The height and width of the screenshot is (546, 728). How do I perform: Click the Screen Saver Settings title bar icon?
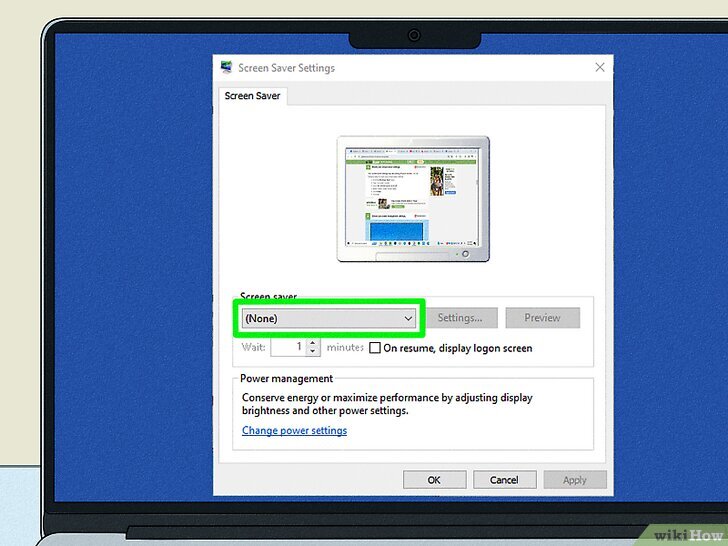[227, 68]
